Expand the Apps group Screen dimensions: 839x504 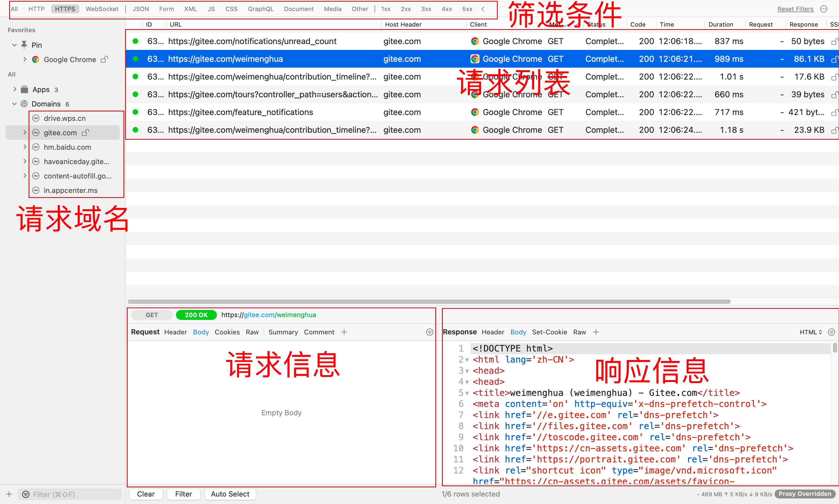pyautogui.click(x=14, y=89)
